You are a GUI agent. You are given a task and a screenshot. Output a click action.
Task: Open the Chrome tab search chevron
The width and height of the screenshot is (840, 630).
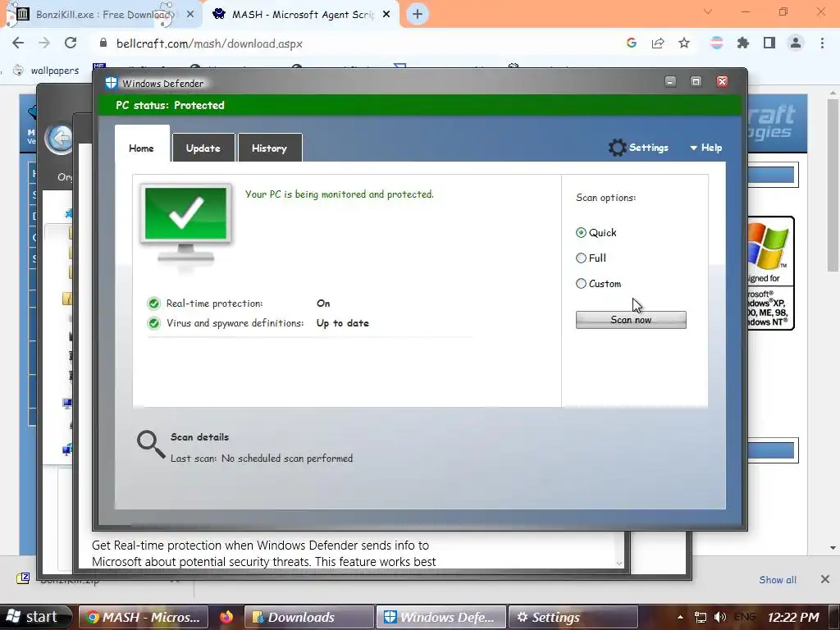(708, 11)
